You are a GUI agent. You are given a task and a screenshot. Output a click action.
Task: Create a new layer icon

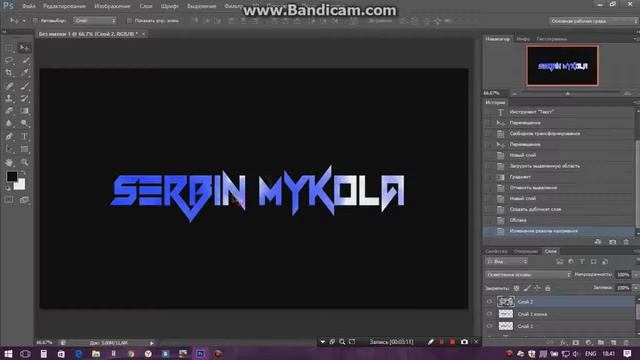point(613,342)
